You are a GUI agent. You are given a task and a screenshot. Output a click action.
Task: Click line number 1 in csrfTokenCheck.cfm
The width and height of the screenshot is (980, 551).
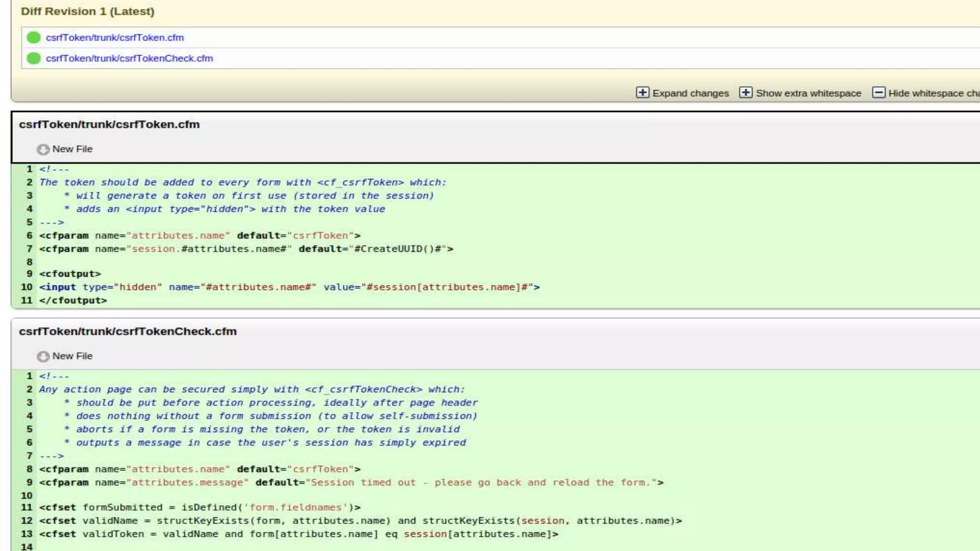click(x=29, y=376)
